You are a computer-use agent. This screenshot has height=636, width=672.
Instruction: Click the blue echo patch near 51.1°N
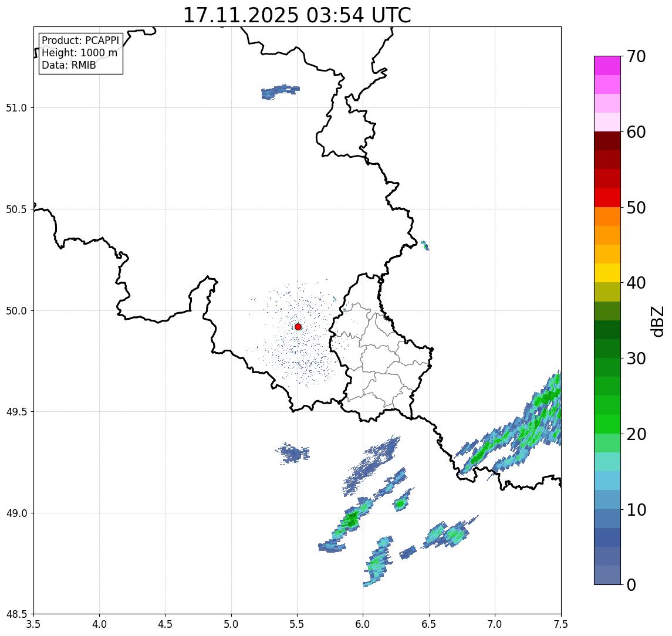click(279, 92)
